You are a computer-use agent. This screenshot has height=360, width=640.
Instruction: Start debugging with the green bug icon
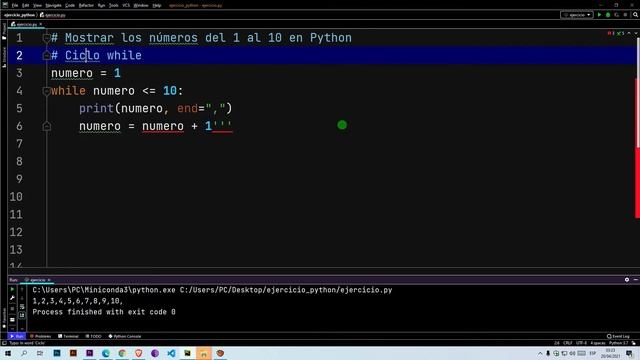click(x=608, y=15)
